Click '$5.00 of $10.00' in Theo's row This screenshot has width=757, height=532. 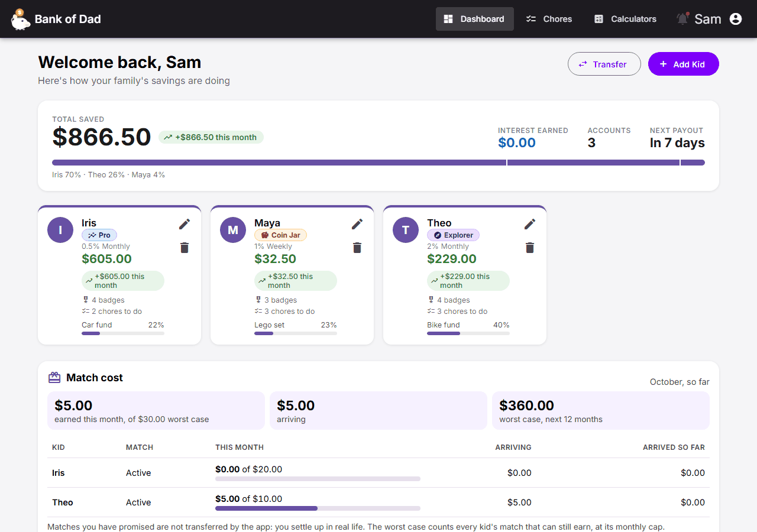[x=249, y=499]
